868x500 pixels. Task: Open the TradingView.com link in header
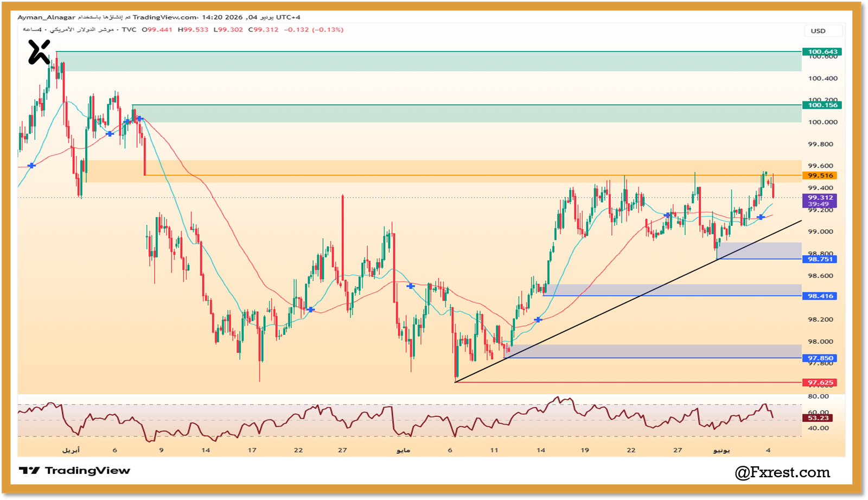[x=164, y=17]
